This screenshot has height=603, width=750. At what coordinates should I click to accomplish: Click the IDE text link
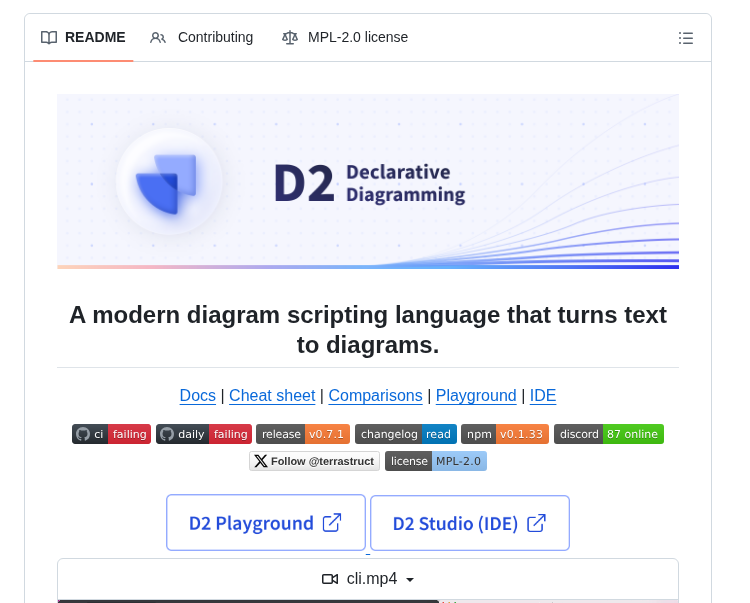[543, 395]
